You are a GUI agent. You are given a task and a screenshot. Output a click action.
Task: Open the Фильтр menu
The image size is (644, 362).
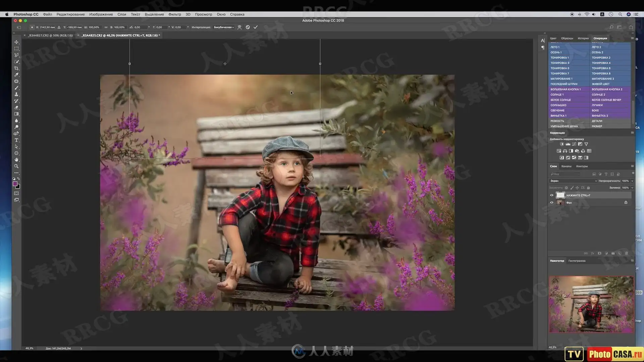tap(174, 14)
